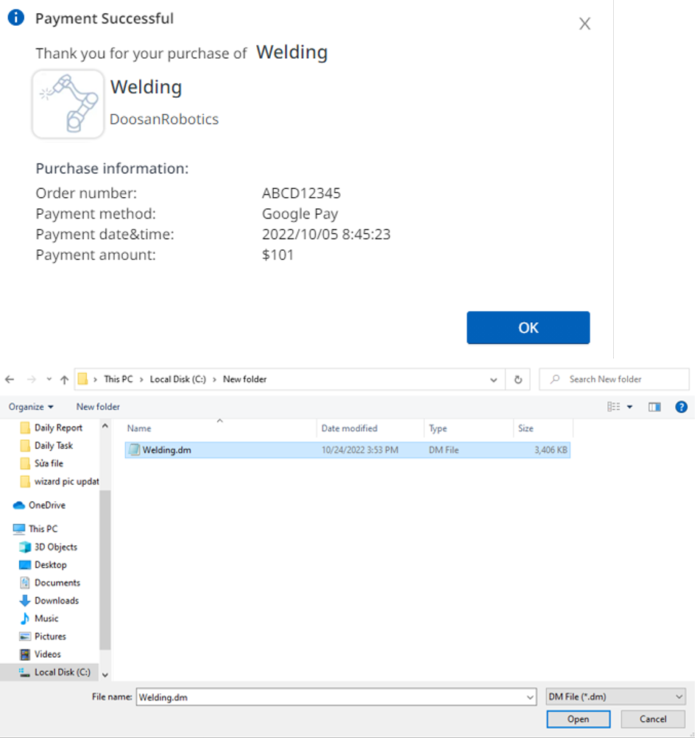Viewport: 700px width, 738px height.
Task: Open recent locations dropdown arrow
Action: 49,380
